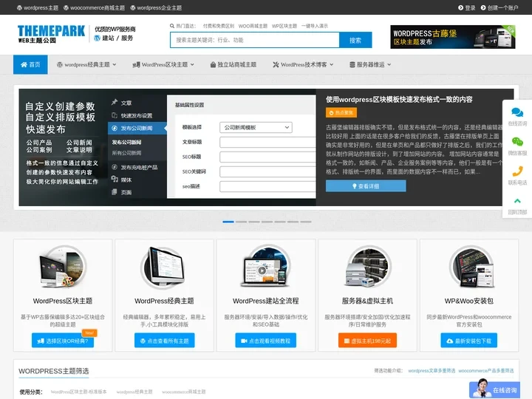Select the first active carousel indicator
Image resolution: width=532 pixels, height=399 pixels.
pyautogui.click(x=228, y=222)
